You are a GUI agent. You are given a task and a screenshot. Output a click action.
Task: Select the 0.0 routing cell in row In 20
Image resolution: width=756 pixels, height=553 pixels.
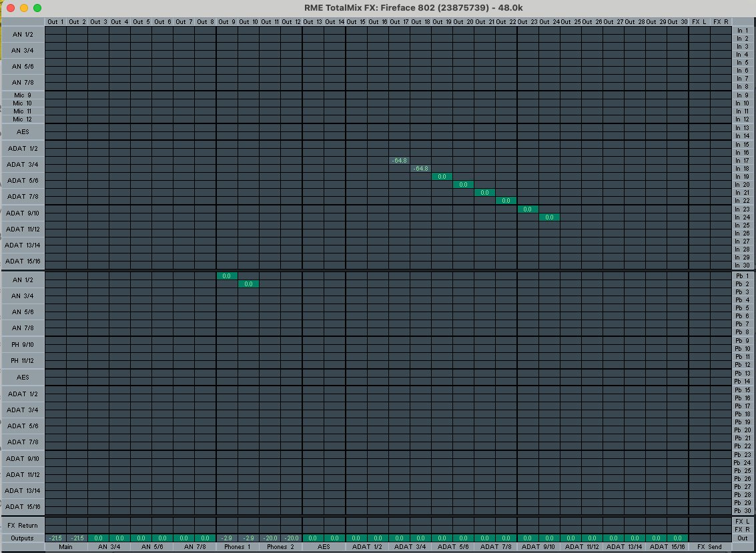point(463,185)
